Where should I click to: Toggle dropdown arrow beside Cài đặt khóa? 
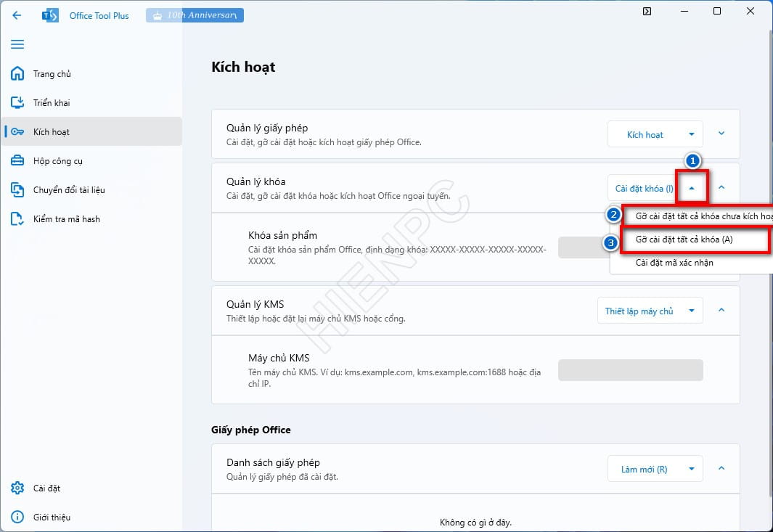tap(692, 188)
